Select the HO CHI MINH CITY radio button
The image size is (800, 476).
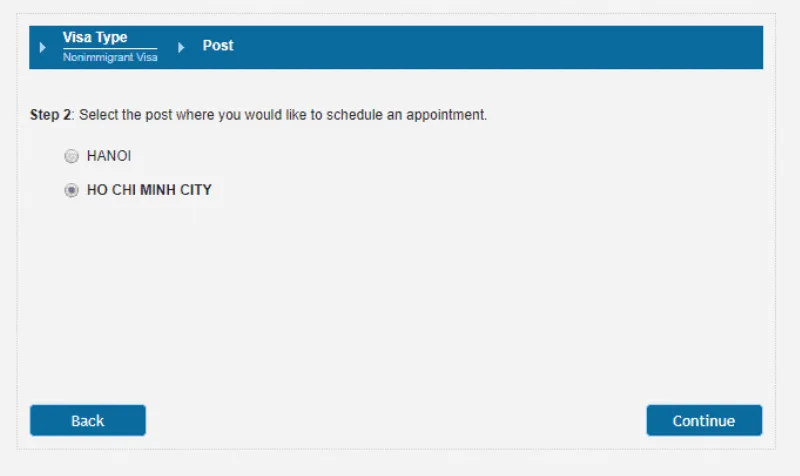coord(71,190)
